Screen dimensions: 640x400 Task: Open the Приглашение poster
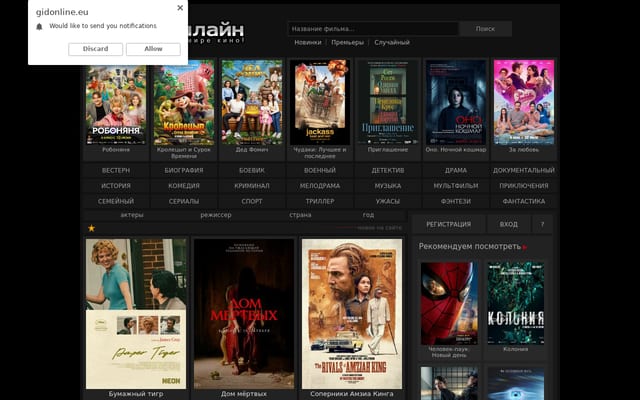click(x=388, y=102)
